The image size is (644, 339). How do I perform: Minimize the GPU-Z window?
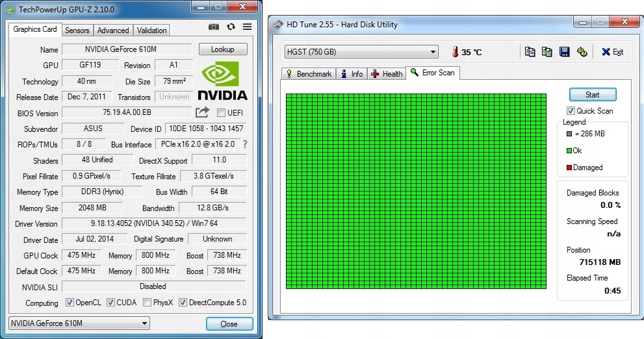coord(200,7)
